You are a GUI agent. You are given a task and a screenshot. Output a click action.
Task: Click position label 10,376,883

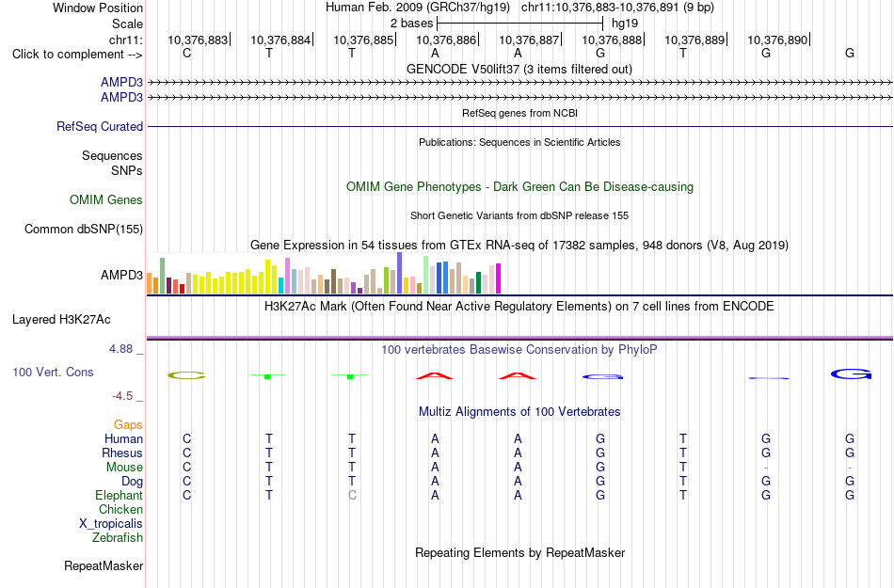point(198,40)
